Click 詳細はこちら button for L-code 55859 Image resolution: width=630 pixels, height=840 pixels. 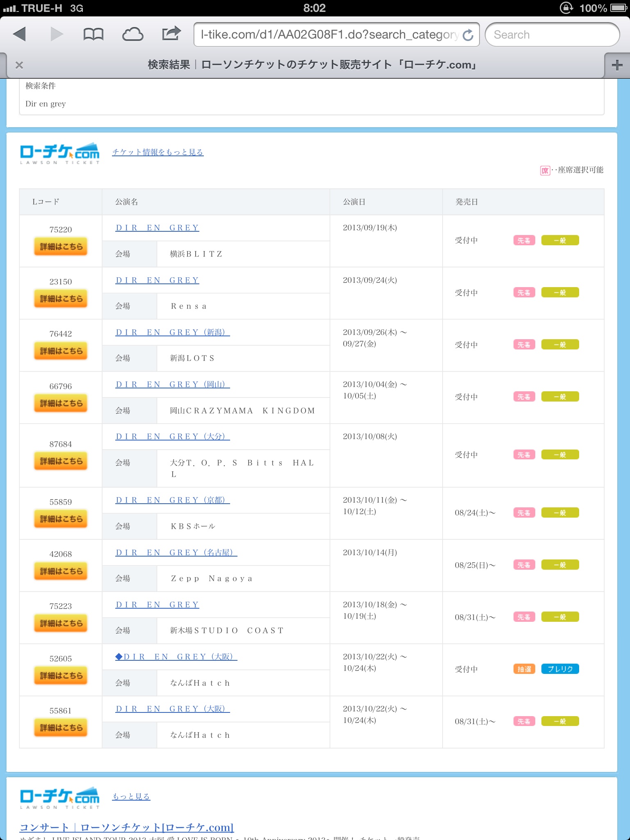pos(61,519)
